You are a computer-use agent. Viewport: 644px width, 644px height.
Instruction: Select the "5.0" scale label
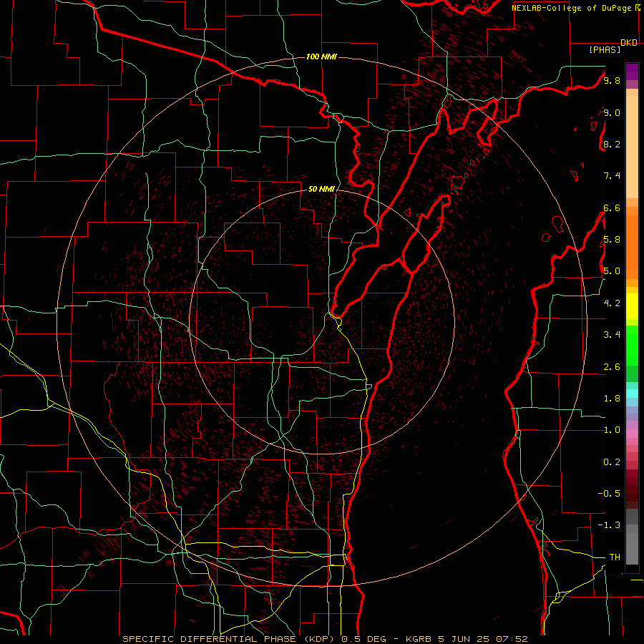[x=612, y=271]
